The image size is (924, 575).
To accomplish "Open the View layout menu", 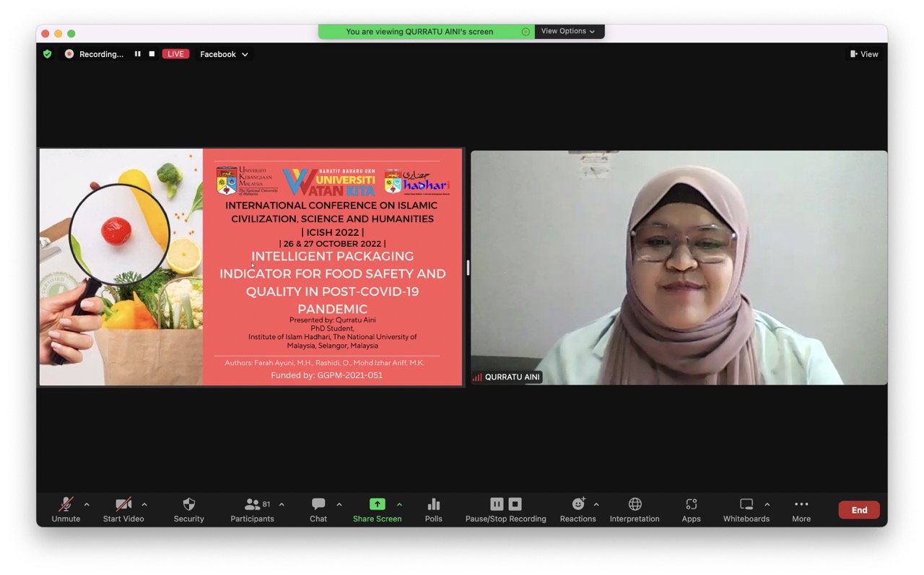I will pyautogui.click(x=864, y=54).
